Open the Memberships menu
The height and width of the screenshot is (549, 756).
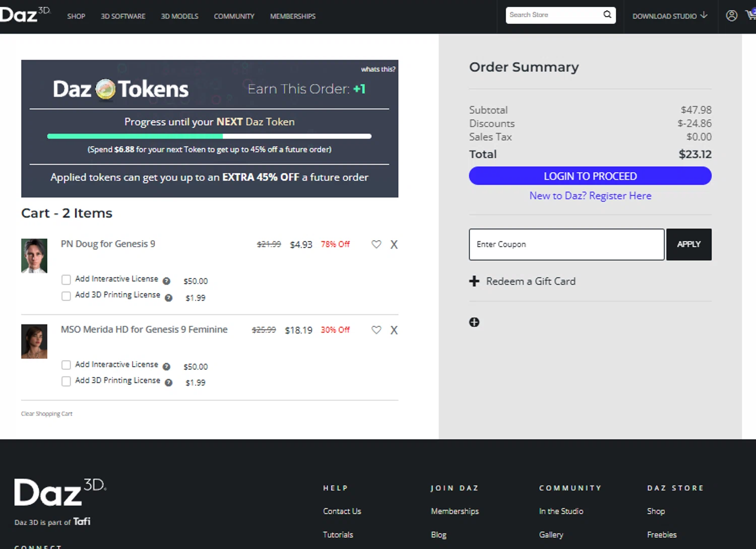click(293, 16)
